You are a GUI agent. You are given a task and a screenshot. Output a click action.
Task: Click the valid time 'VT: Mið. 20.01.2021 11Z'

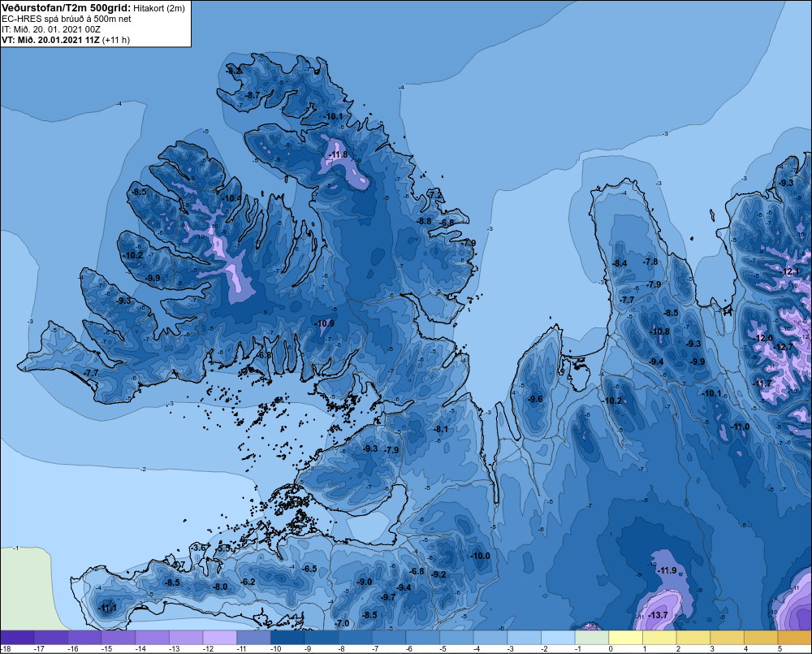(x=50, y=40)
